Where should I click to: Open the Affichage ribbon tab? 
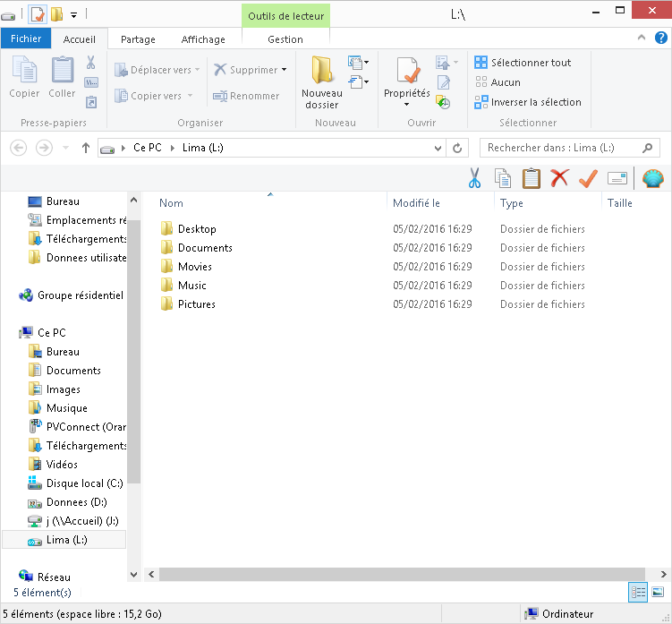203,39
